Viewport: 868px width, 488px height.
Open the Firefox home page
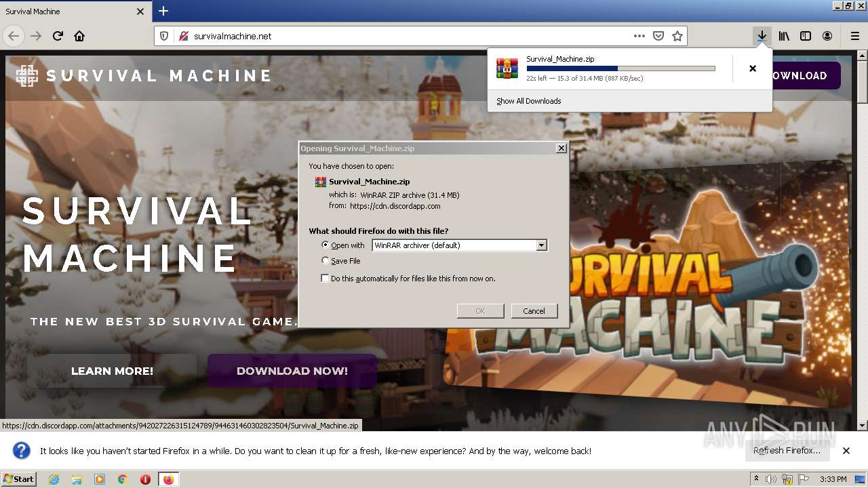click(x=79, y=36)
